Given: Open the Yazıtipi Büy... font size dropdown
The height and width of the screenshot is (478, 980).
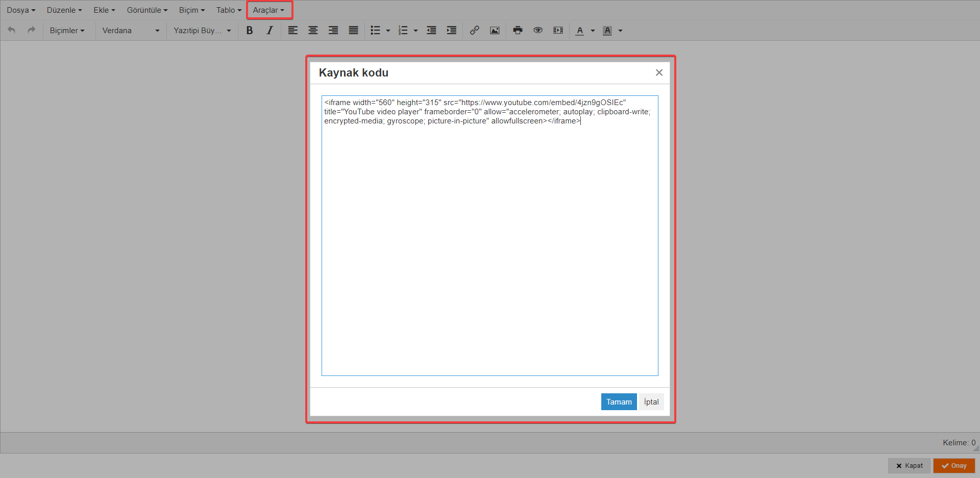Looking at the screenshot, I should click(x=202, y=31).
